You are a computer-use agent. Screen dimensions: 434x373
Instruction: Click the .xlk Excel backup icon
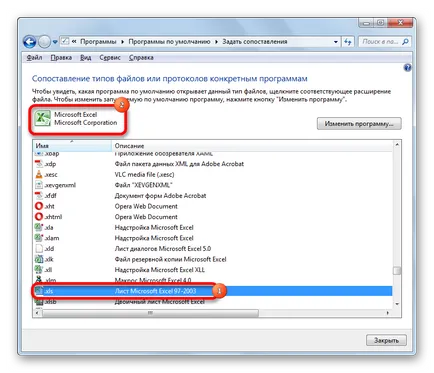coord(39,259)
